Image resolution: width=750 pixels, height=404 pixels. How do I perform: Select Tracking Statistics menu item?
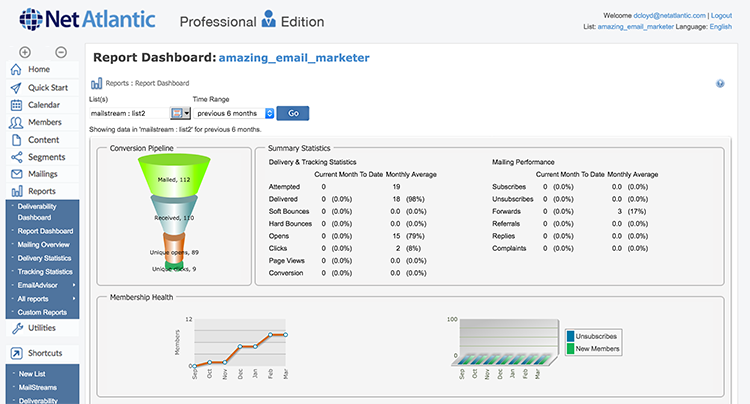click(x=44, y=271)
